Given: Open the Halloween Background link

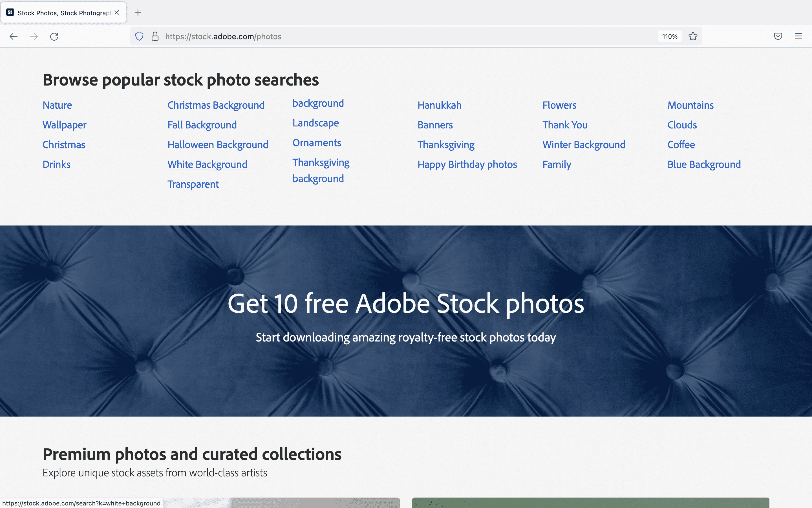Looking at the screenshot, I should pos(218,145).
